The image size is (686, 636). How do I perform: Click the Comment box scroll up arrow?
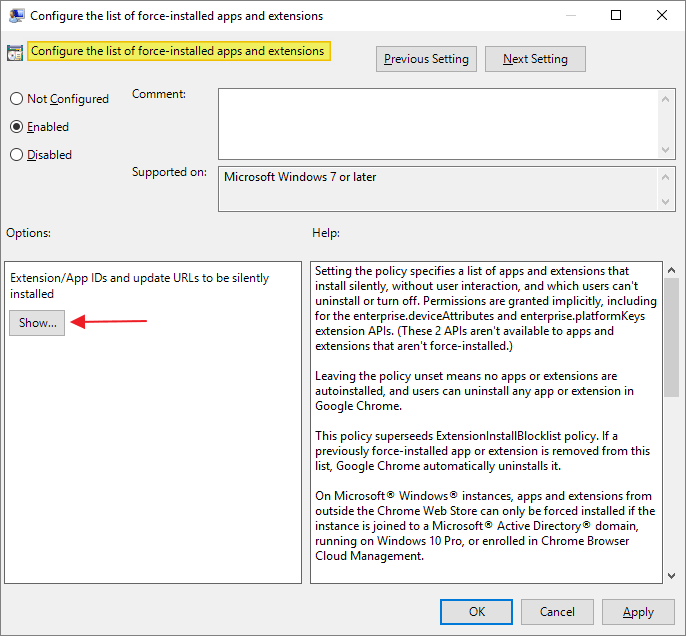coord(668,96)
